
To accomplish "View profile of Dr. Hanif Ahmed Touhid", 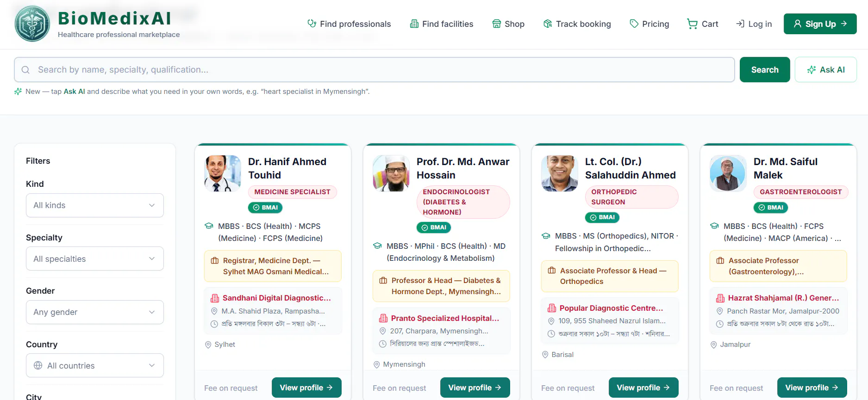I will [306, 388].
